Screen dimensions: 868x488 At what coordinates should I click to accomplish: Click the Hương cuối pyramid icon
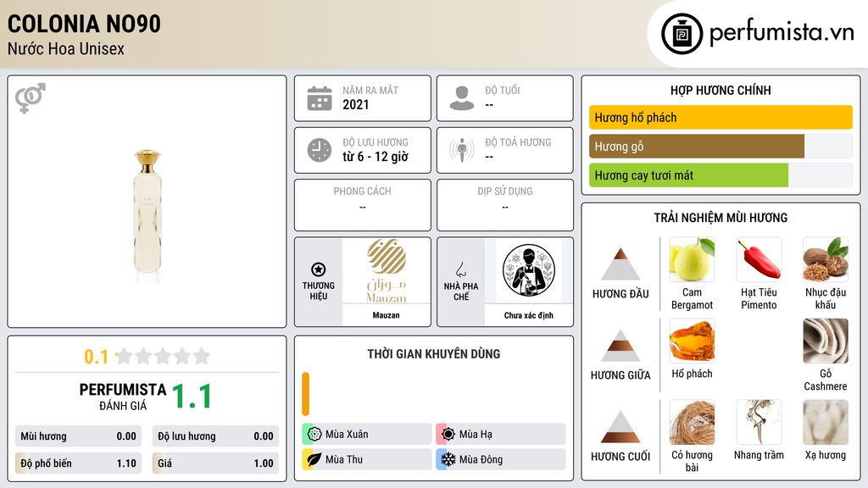[620, 427]
